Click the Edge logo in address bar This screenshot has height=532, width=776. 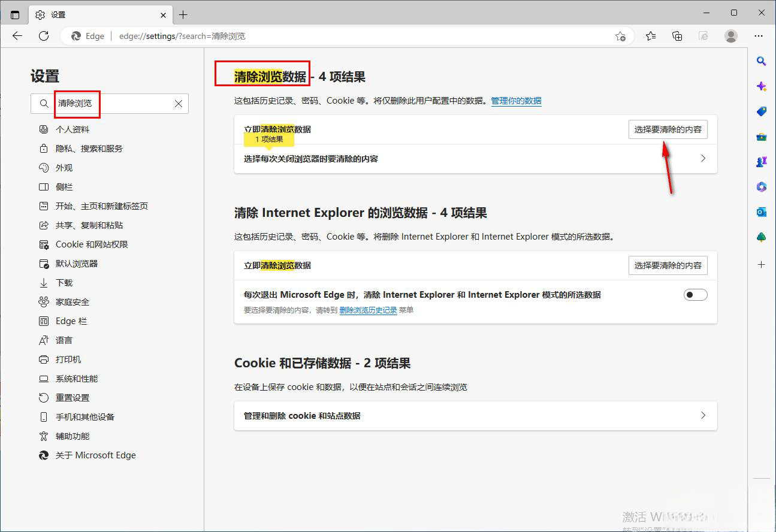point(76,36)
